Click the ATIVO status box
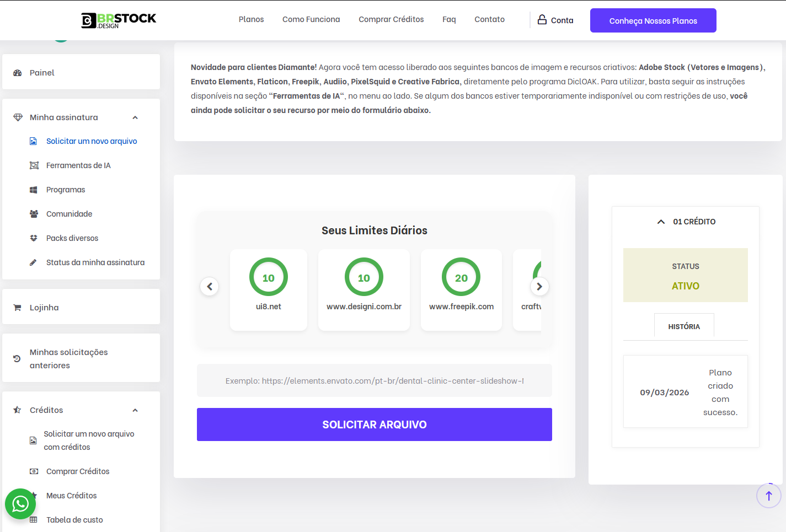Screen dimensions: 786x532 [x=686, y=275]
